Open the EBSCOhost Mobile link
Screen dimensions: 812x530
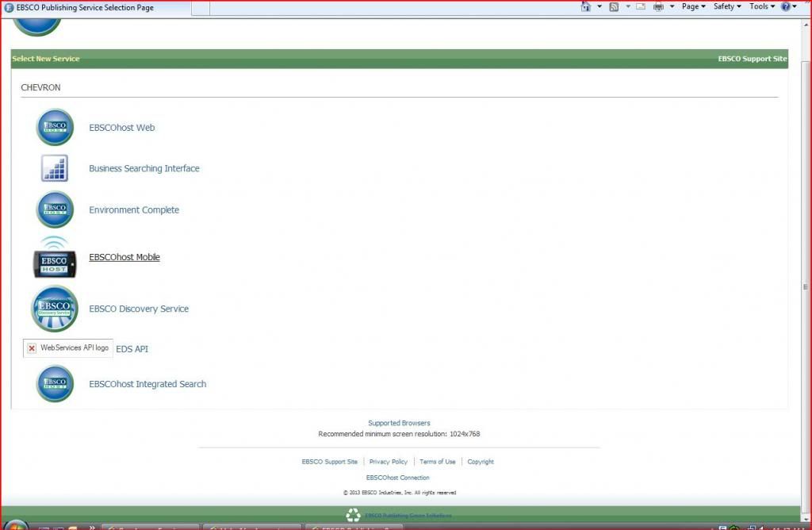(x=124, y=257)
